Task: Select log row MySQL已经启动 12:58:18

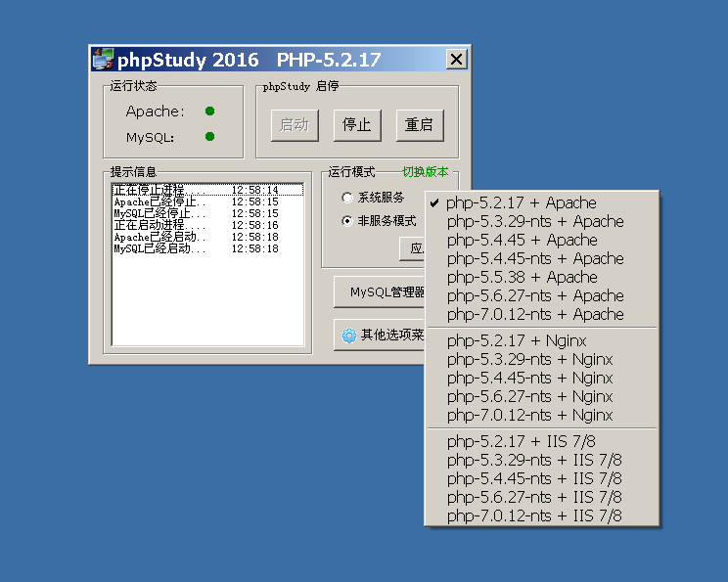Action: pos(208,248)
